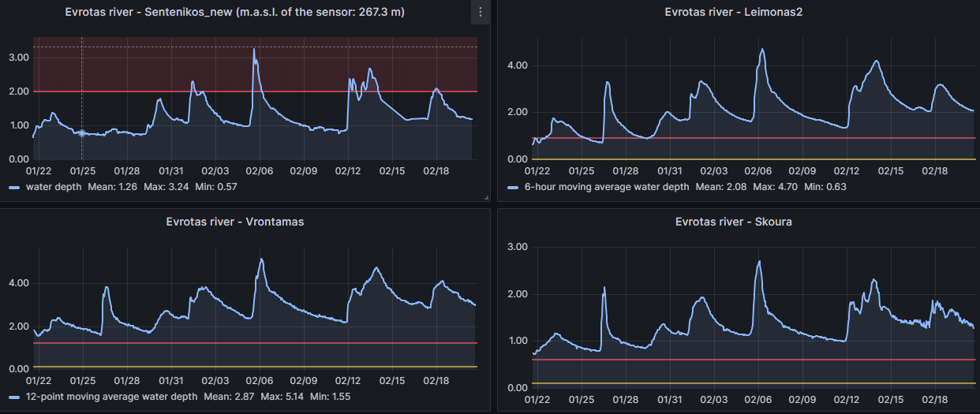This screenshot has height=414, width=980.
Task: Toggle '6-hour moving average water depth' series label
Action: pos(598,188)
